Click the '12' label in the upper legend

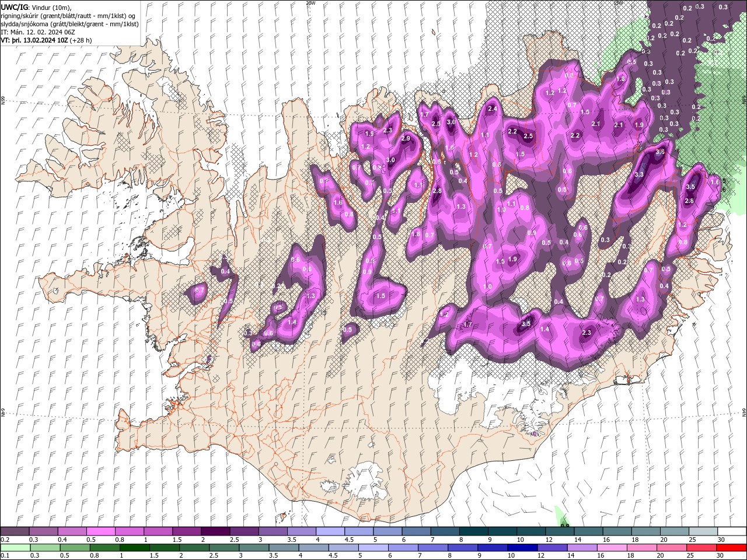click(549, 540)
